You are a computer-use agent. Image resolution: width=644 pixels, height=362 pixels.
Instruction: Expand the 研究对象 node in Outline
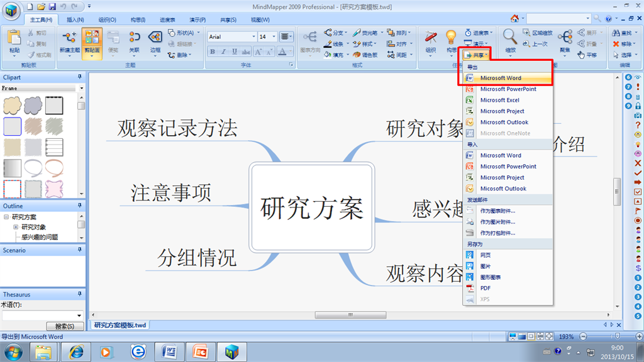[16, 227]
